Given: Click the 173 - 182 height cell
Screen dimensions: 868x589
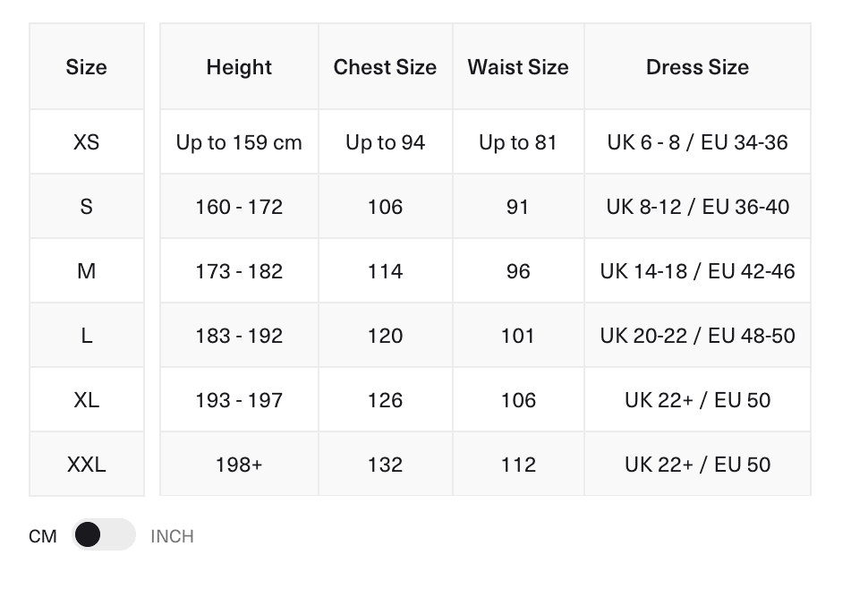Looking at the screenshot, I should (x=239, y=271).
